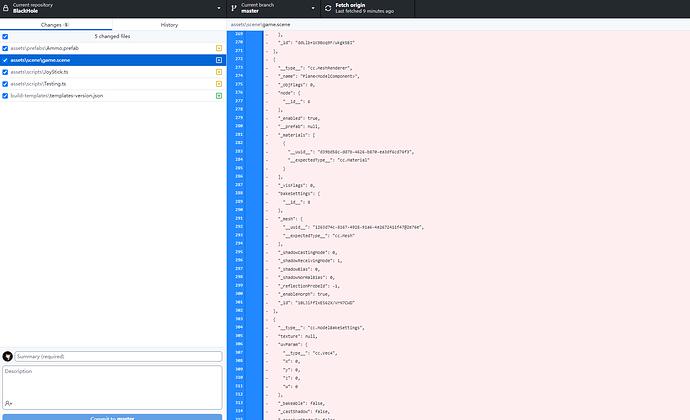
Task: Click the '5 changed files' label
Action: pyautogui.click(x=112, y=37)
